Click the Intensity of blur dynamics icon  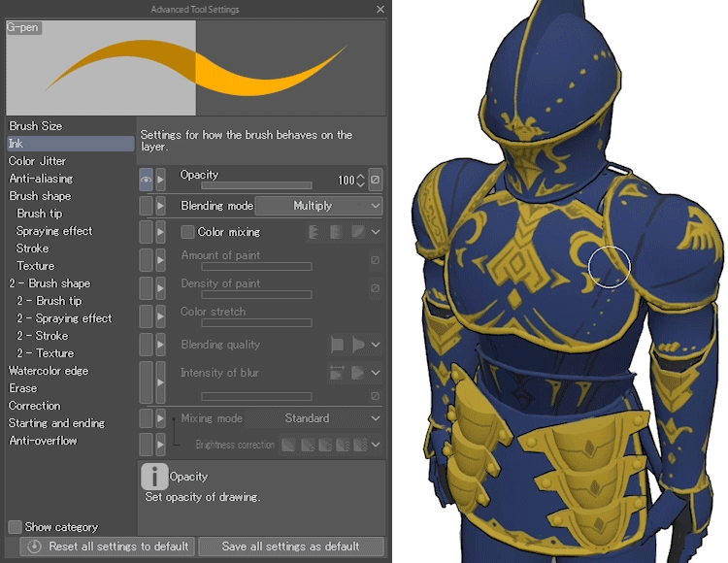coord(375,396)
